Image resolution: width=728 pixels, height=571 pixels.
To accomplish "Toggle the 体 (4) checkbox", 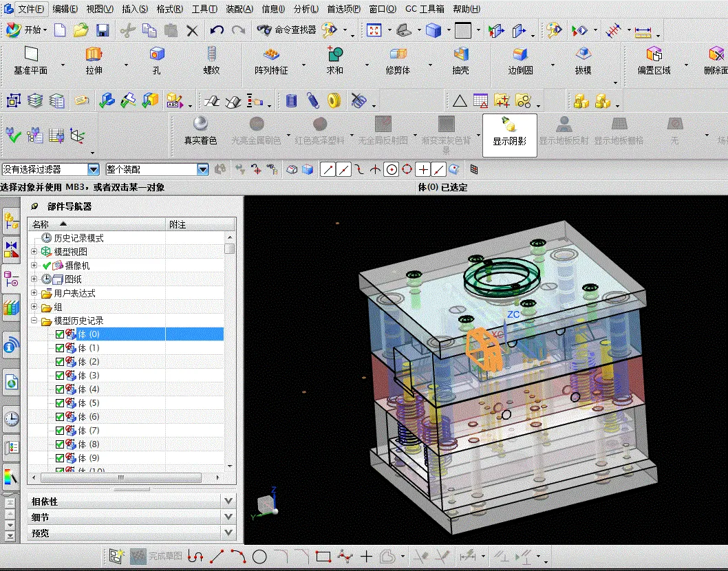I will [60, 389].
